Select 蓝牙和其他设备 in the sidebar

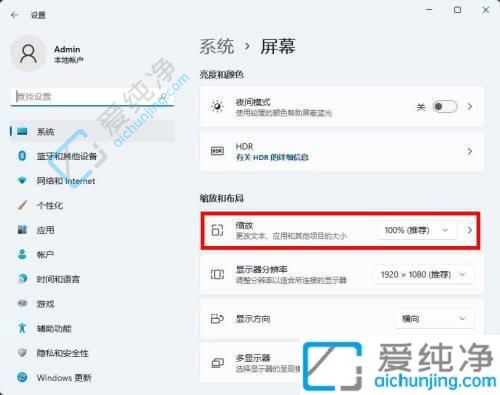pos(92,156)
